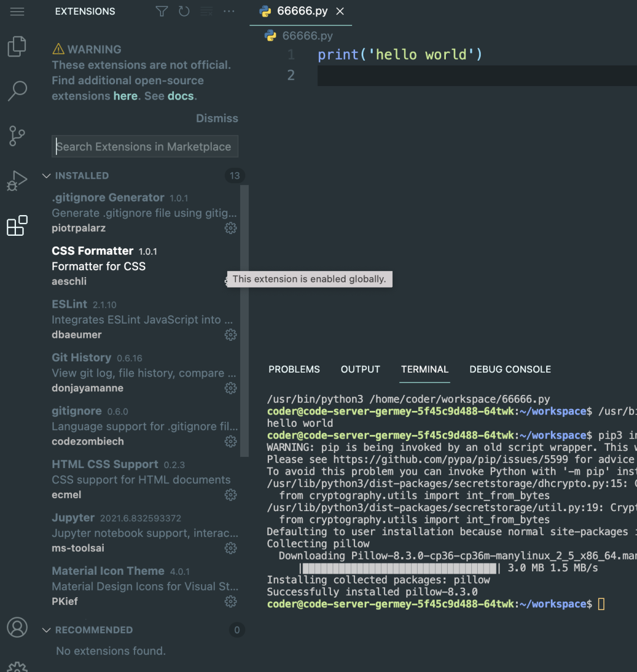
Task: Open the manage gear for the ESLint extension
Action: point(231,335)
